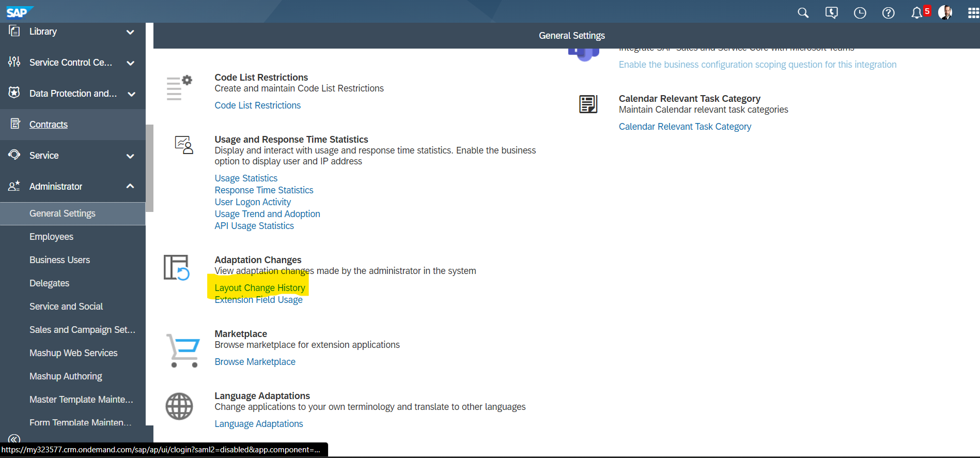This screenshot has height=458, width=980.
Task: Open the app grid launcher icon
Action: 973,13
